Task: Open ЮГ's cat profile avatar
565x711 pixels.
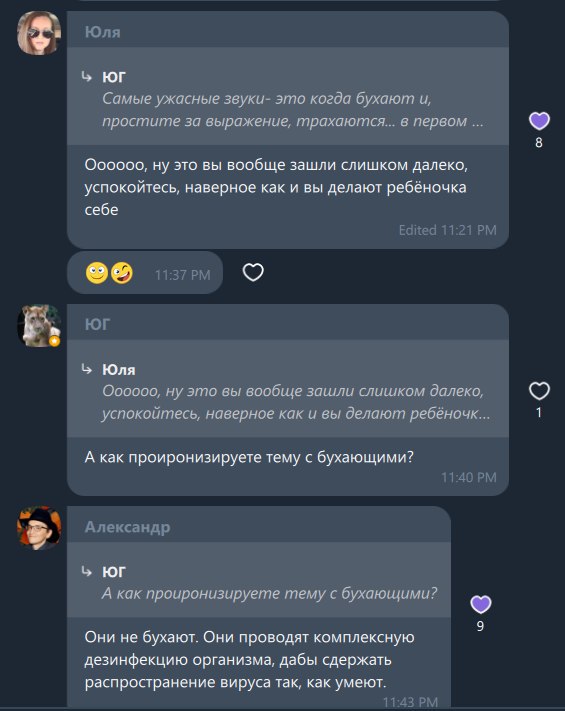Action: 39,326
